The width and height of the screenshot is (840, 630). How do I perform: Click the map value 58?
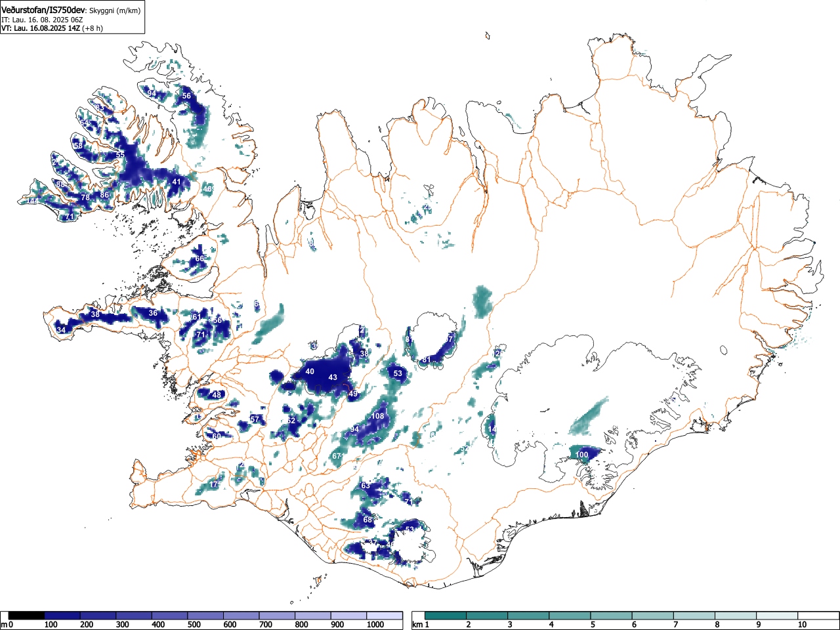[x=78, y=146]
